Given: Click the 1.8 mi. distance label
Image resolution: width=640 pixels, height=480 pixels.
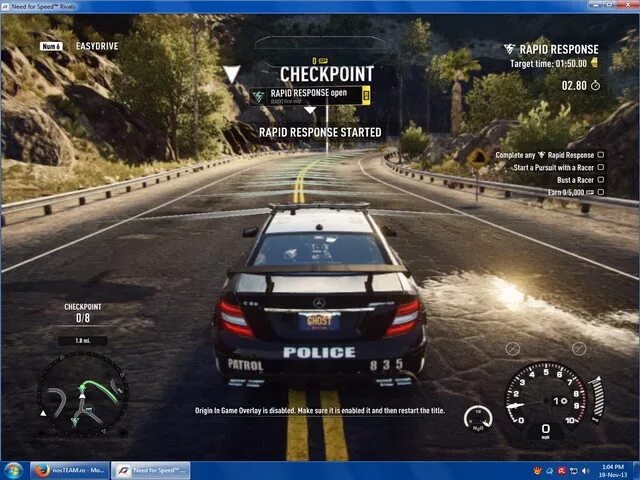Looking at the screenshot, I should click(x=83, y=341).
